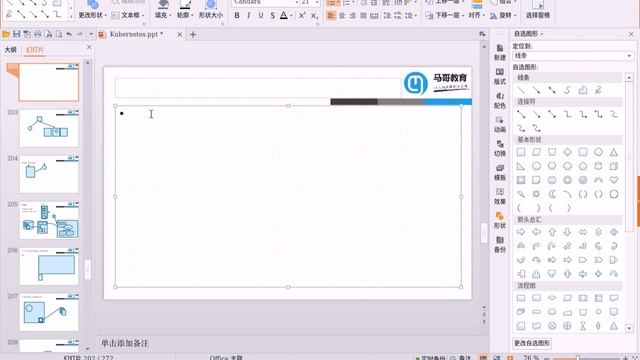Select the heart shape in 基本形状

pyautogui.click(x=613, y=180)
